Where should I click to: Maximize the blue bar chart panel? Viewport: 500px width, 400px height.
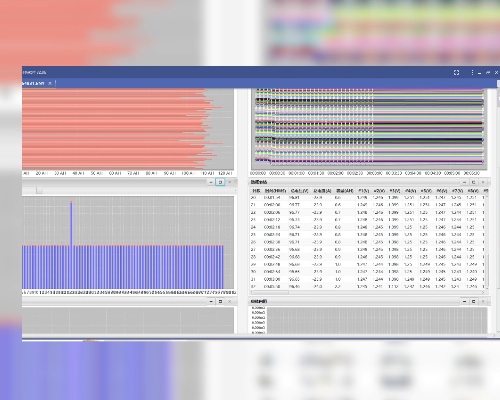coord(220,182)
